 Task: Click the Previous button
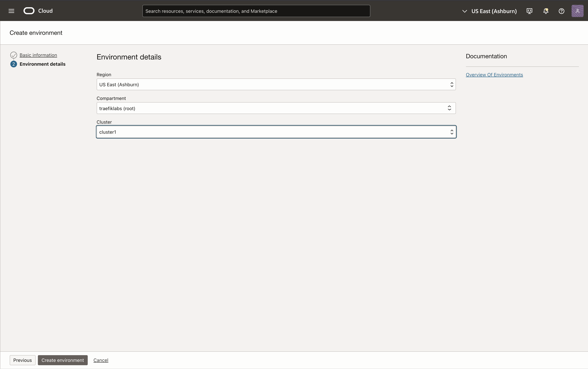(x=22, y=360)
